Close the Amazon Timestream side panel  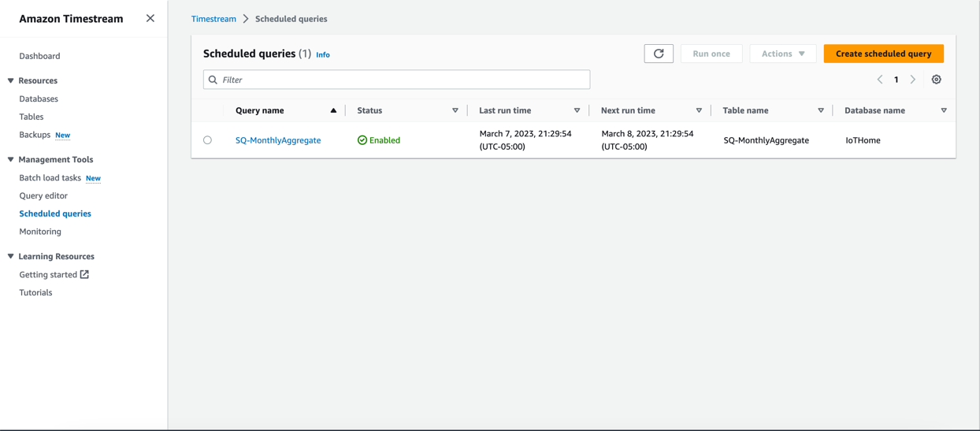pos(150,18)
